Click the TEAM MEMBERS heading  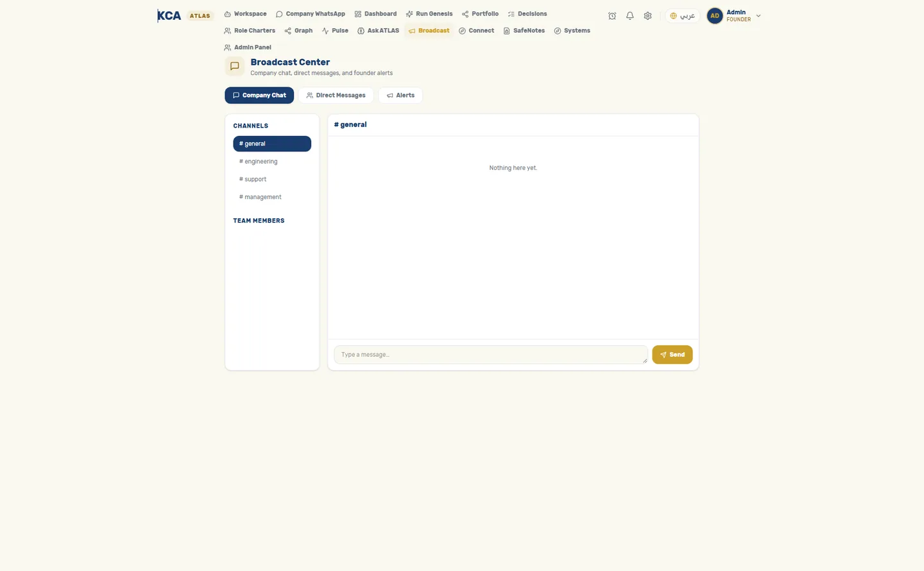click(x=259, y=221)
